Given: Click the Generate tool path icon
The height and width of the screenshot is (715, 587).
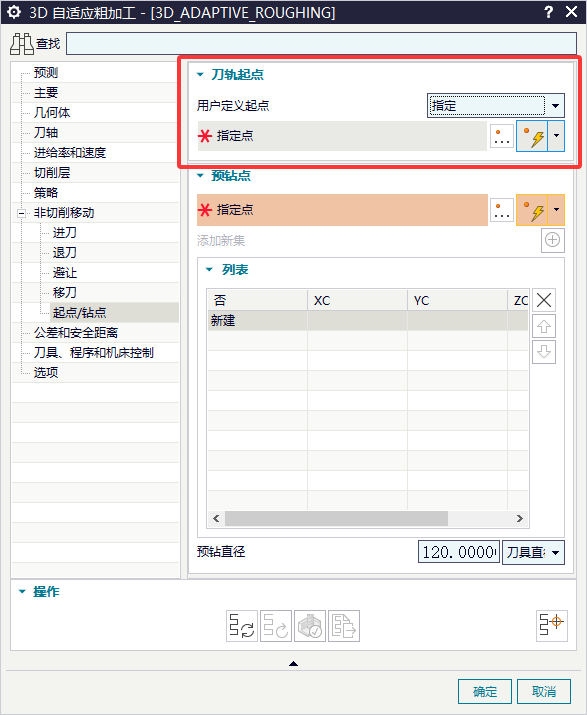Looking at the screenshot, I should point(242,626).
